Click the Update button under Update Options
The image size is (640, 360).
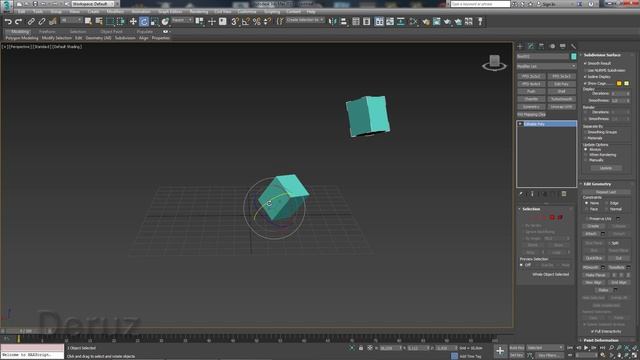(x=606, y=168)
